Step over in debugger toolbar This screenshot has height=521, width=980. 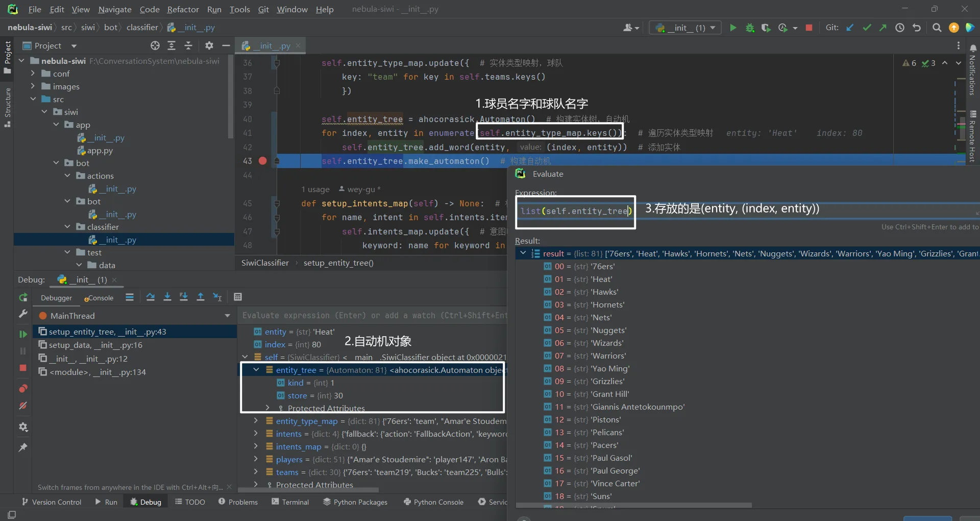(x=150, y=297)
